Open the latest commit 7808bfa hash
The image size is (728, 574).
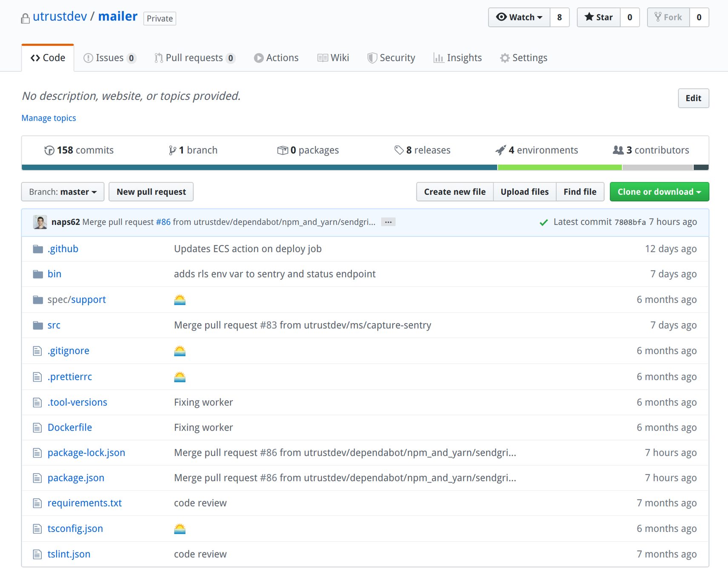click(630, 222)
